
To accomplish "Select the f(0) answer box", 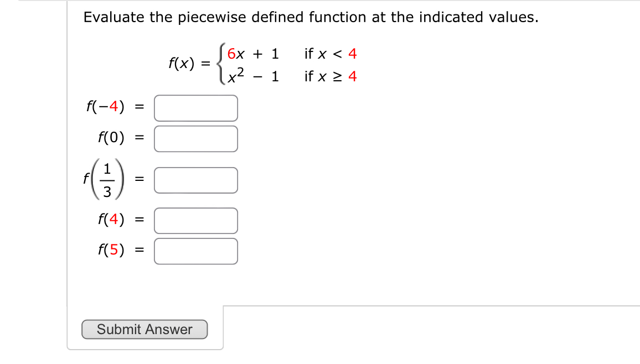I will click(x=196, y=138).
